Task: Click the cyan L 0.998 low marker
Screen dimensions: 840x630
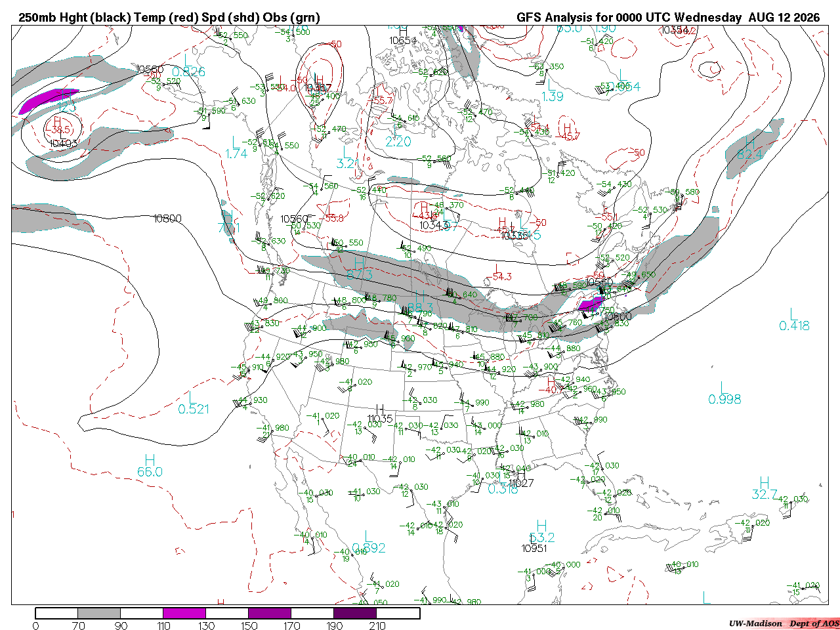Action: click(724, 393)
